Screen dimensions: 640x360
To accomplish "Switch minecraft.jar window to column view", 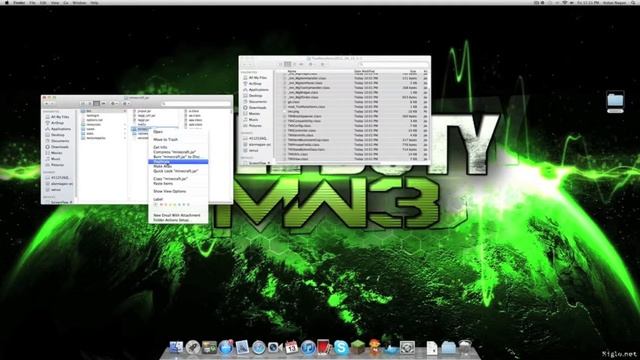I will (96, 104).
